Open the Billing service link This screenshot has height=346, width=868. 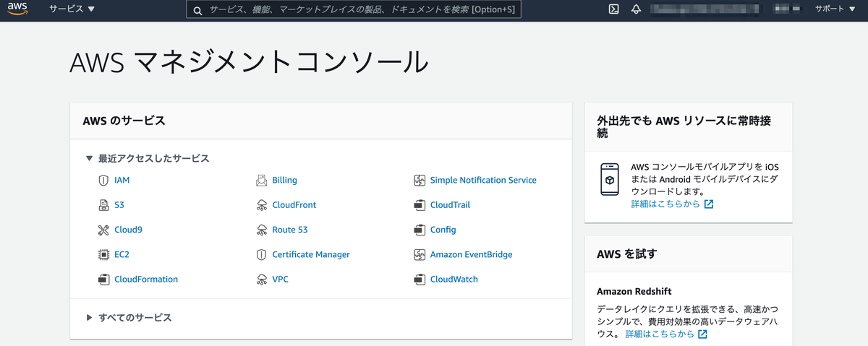click(x=285, y=180)
